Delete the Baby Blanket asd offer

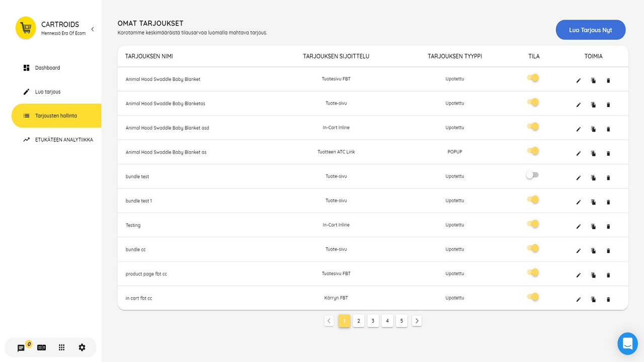point(608,129)
